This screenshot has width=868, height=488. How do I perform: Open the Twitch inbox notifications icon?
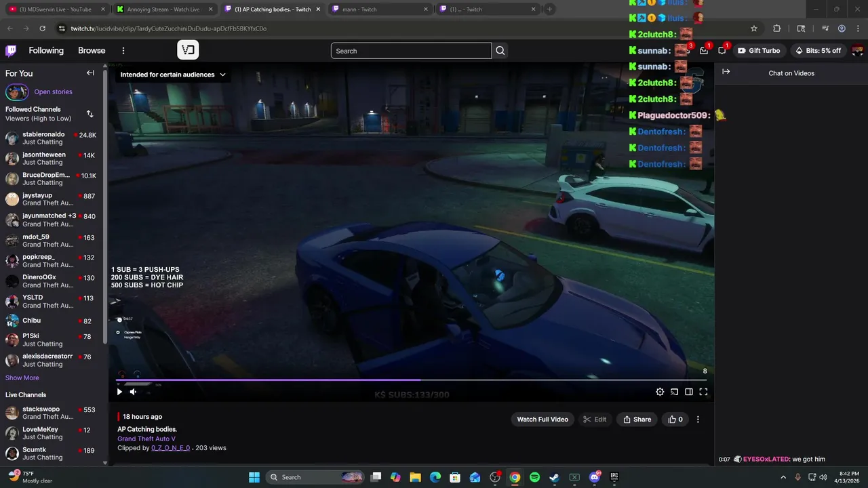[704, 51]
